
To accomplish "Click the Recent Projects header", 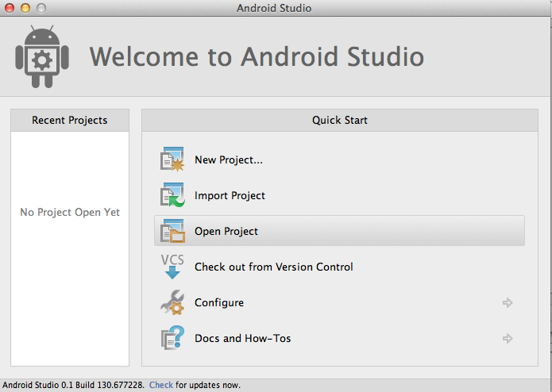I will point(70,121).
